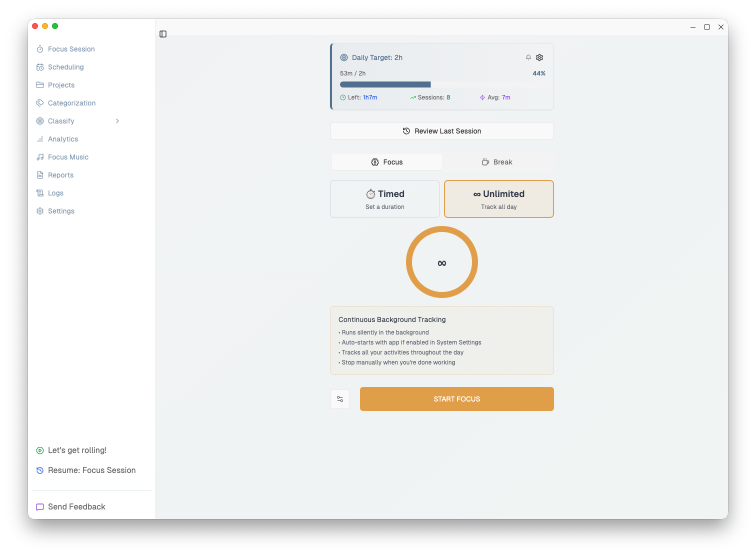Screen dimensions: 756x556
Task: Switch to the Focus tab
Action: click(387, 162)
